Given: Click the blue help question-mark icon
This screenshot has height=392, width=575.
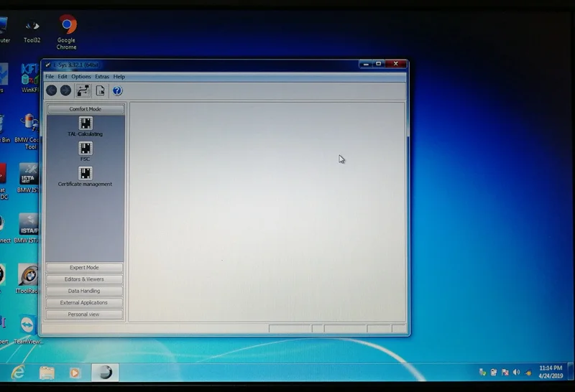Looking at the screenshot, I should [x=117, y=90].
